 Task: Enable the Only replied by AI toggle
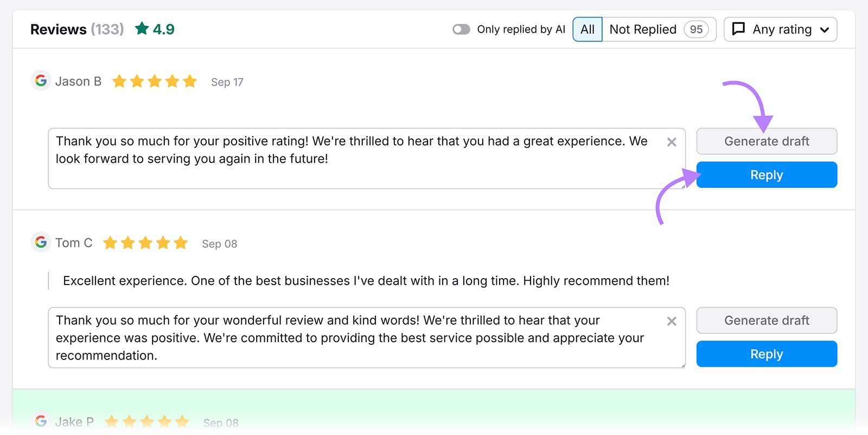tap(461, 29)
